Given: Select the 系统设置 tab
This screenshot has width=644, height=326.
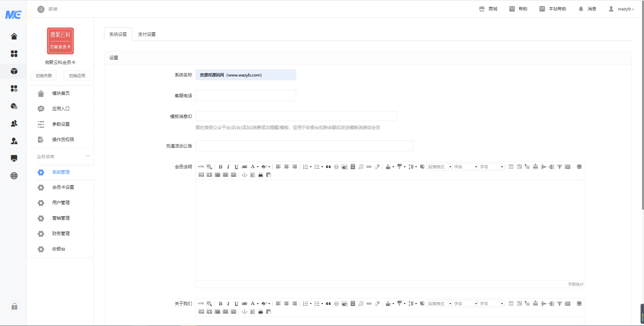Looking at the screenshot, I should pos(118,34).
